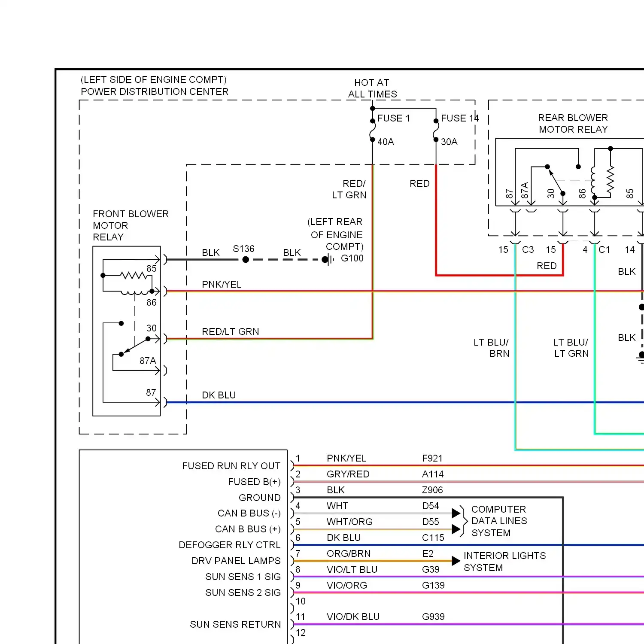Viewport: 644px width, 644px height.
Task: Click the C1 connector label
Action: click(604, 249)
